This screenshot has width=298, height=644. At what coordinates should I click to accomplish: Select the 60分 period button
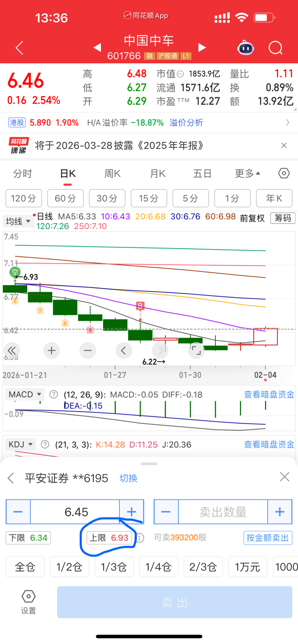click(x=65, y=198)
